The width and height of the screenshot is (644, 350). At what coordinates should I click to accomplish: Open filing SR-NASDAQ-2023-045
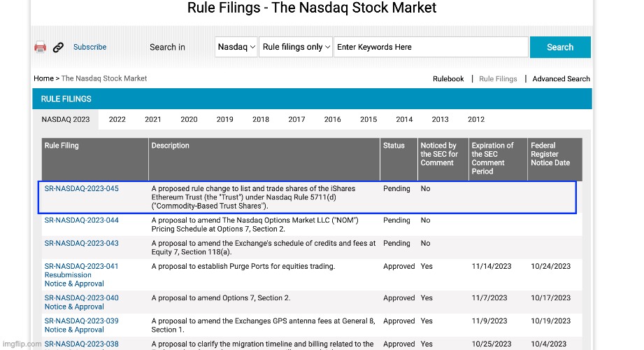pyautogui.click(x=81, y=188)
